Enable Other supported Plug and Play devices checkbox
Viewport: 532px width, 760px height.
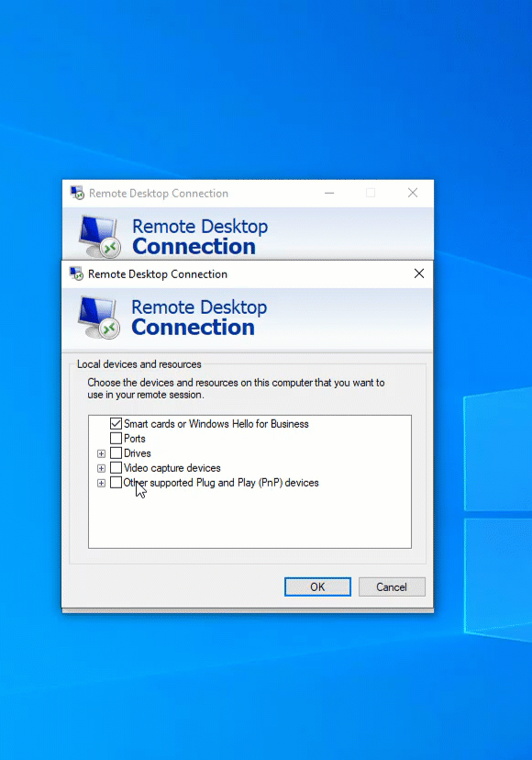[x=116, y=483]
